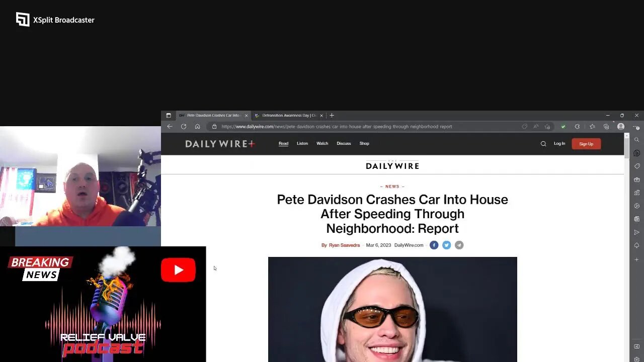This screenshot has height=362, width=644.
Task: Open Drop paper-plane icon in sidebar
Action: click(x=637, y=232)
